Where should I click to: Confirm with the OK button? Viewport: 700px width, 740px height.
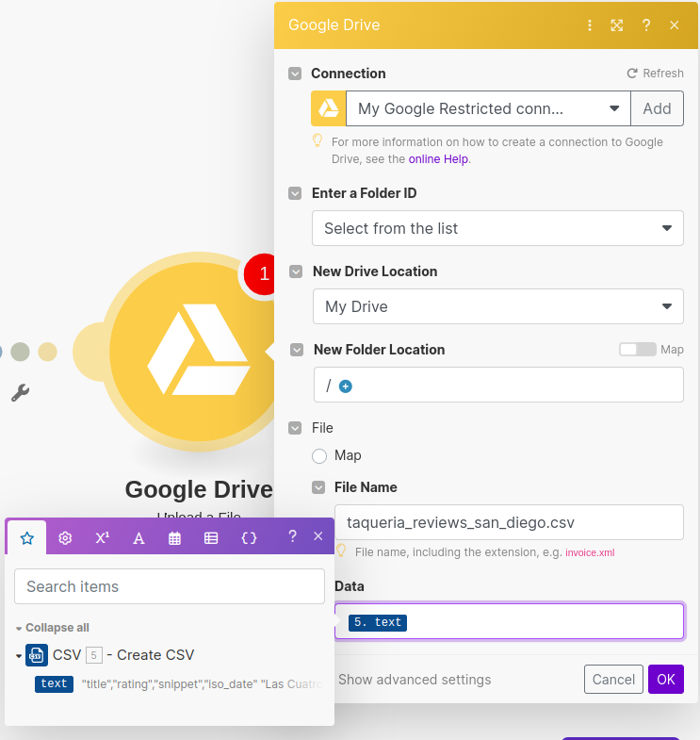coord(665,680)
